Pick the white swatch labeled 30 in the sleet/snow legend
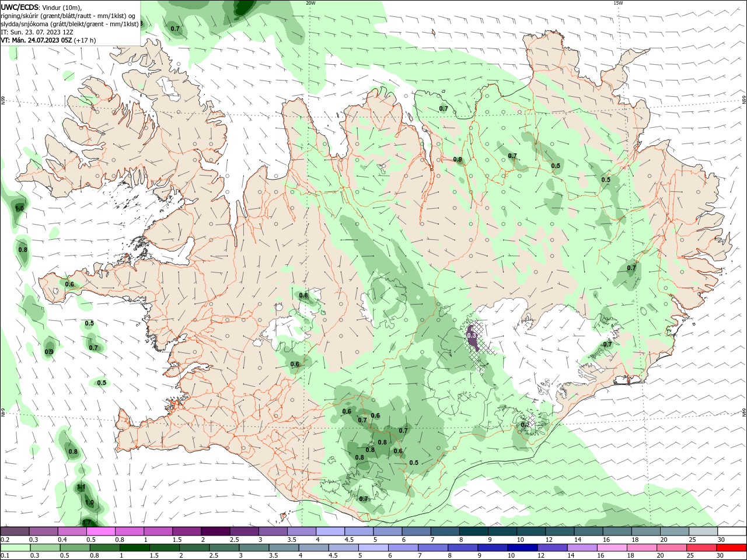The height and width of the screenshot is (560, 747). [732, 531]
